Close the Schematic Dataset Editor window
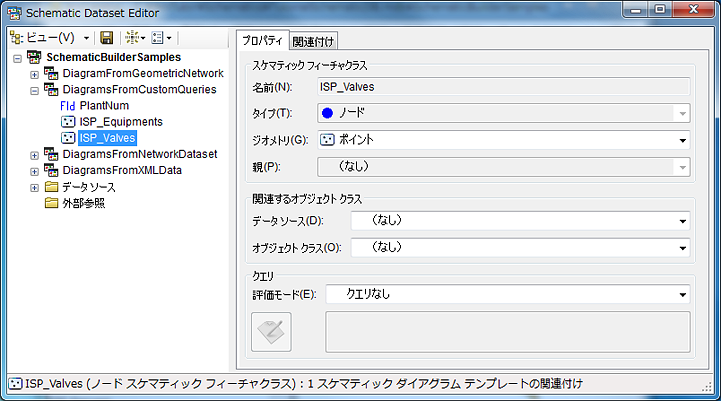Screen dimensions: 721x401 (694, 10)
